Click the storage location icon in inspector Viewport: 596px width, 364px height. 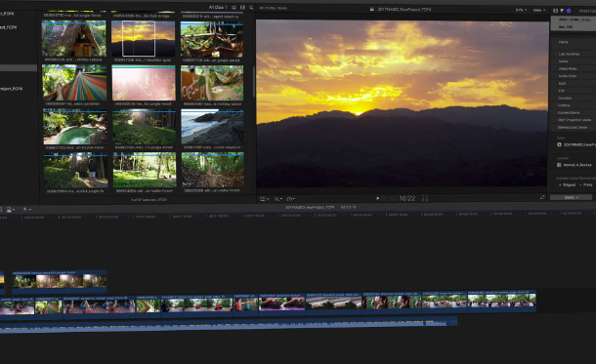pos(559,165)
